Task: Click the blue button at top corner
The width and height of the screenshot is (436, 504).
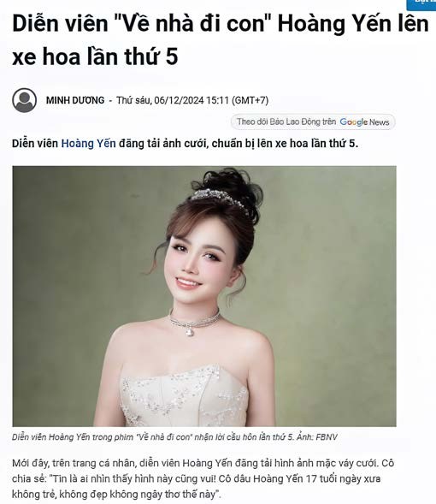Action: 421,4
